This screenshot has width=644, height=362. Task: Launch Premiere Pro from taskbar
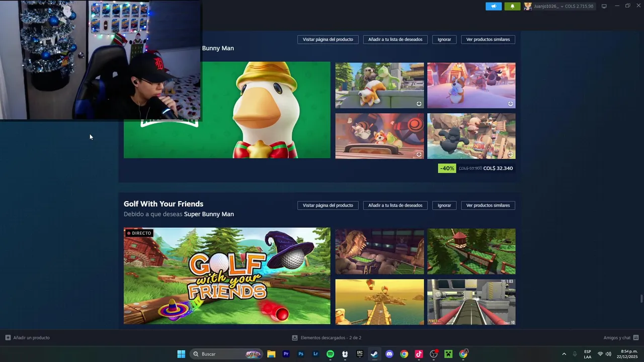pyautogui.click(x=286, y=354)
